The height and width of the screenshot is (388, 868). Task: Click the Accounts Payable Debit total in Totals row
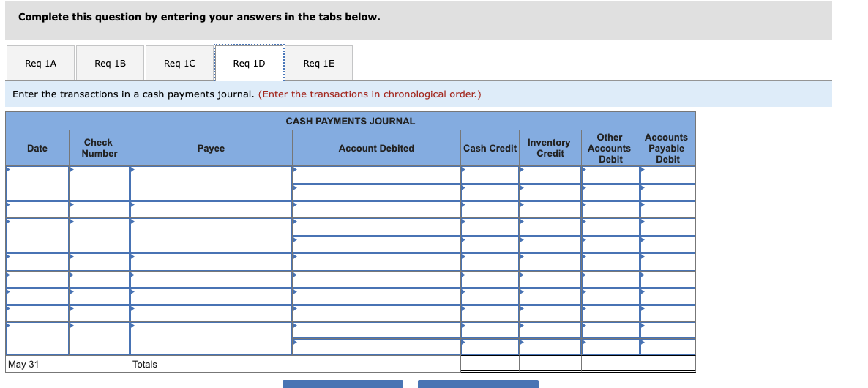[667, 364]
